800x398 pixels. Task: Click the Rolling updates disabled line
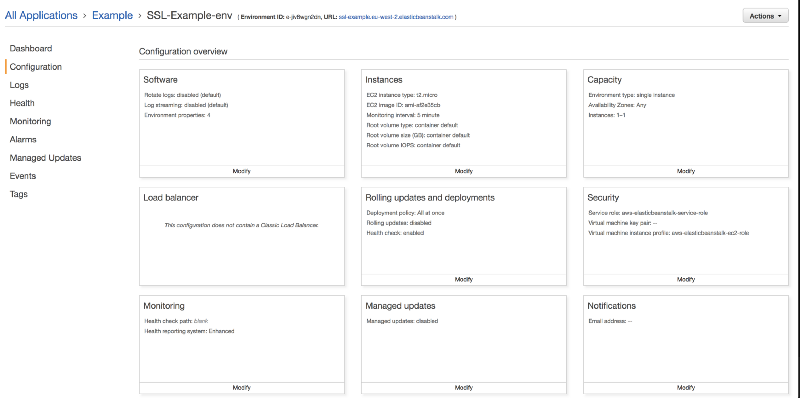pyautogui.click(x=399, y=222)
